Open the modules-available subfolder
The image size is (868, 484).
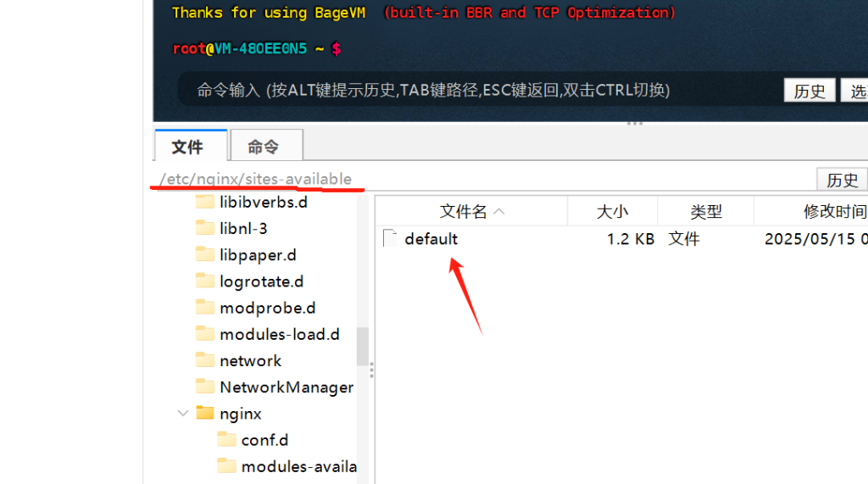pyautogui.click(x=299, y=467)
